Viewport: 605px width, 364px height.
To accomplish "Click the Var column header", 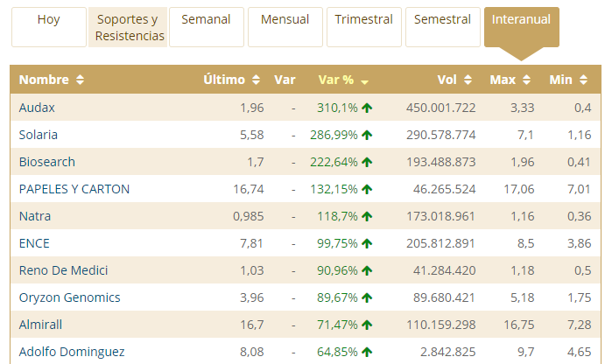I will (285, 80).
